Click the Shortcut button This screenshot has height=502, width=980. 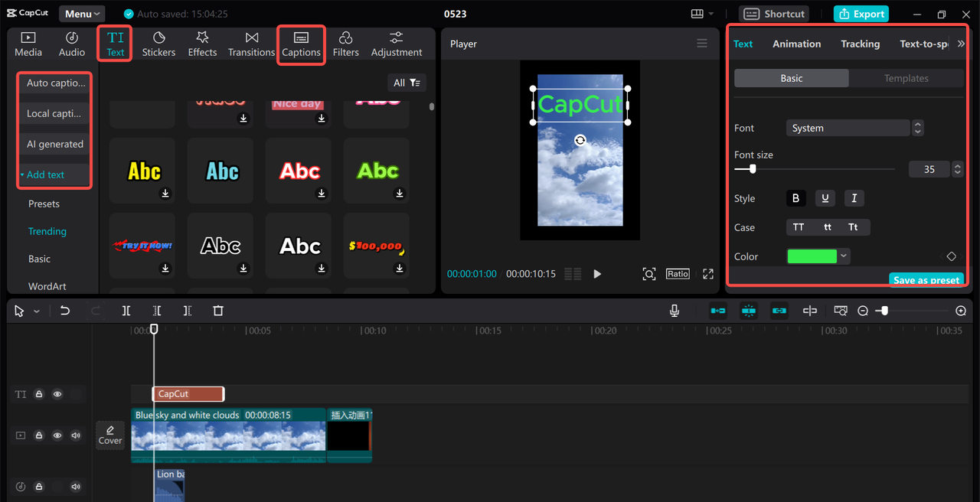pos(774,14)
